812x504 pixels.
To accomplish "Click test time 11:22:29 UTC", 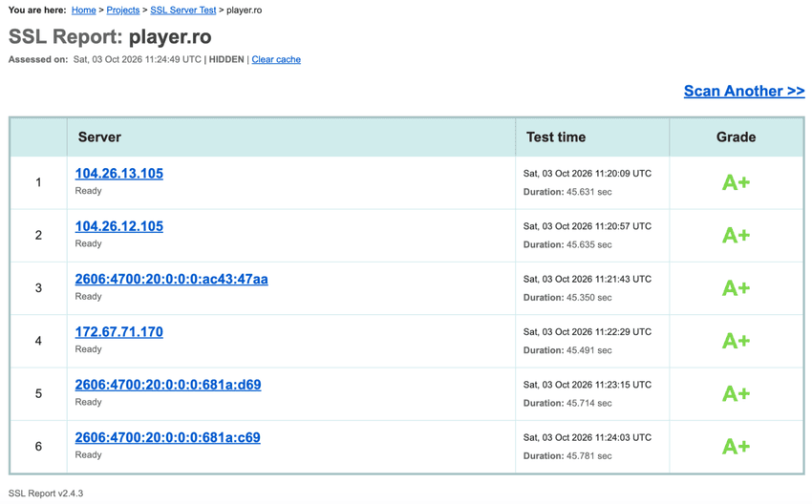I will click(x=588, y=331).
